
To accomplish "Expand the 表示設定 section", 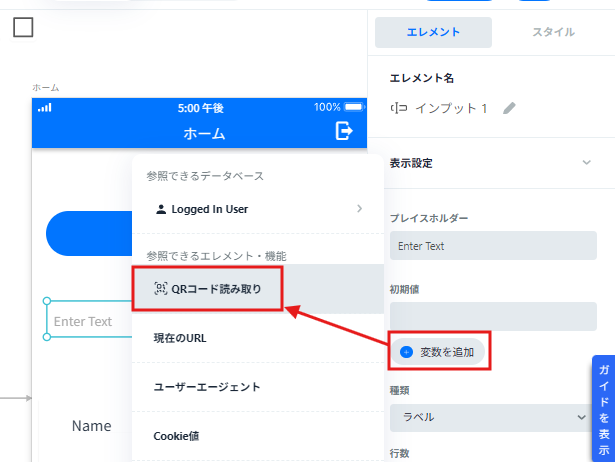I will tap(586, 162).
